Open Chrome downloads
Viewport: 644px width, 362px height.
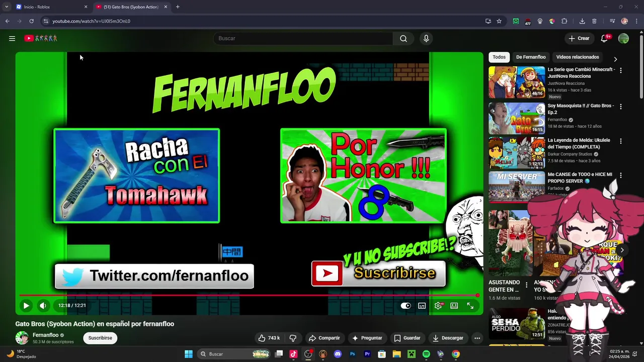(x=582, y=21)
